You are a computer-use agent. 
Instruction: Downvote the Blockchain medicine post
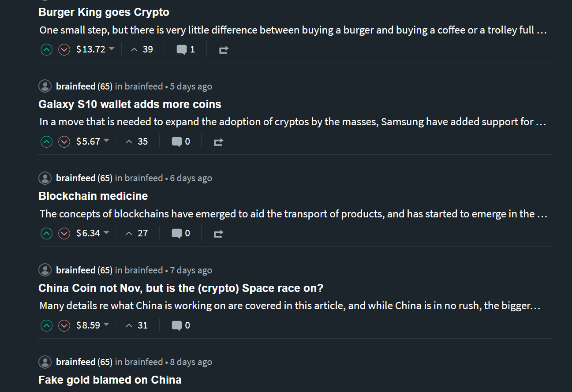coord(64,234)
